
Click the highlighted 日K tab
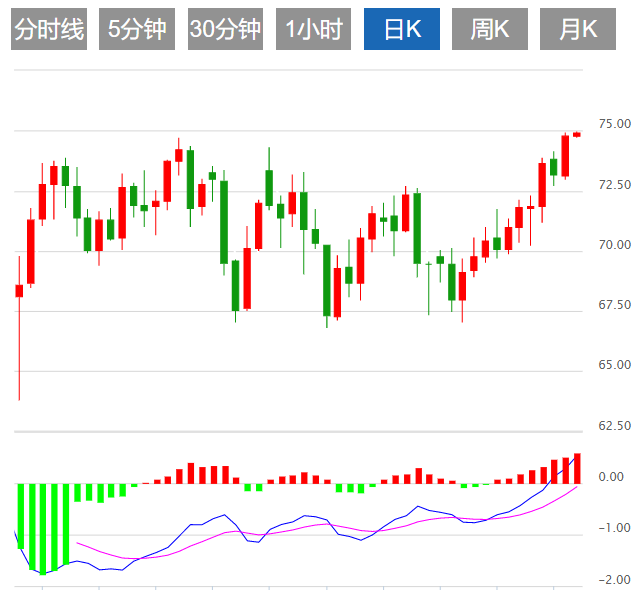[402, 30]
